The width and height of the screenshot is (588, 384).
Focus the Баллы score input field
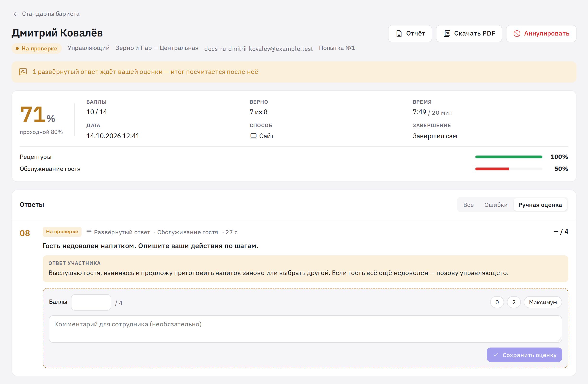click(91, 302)
